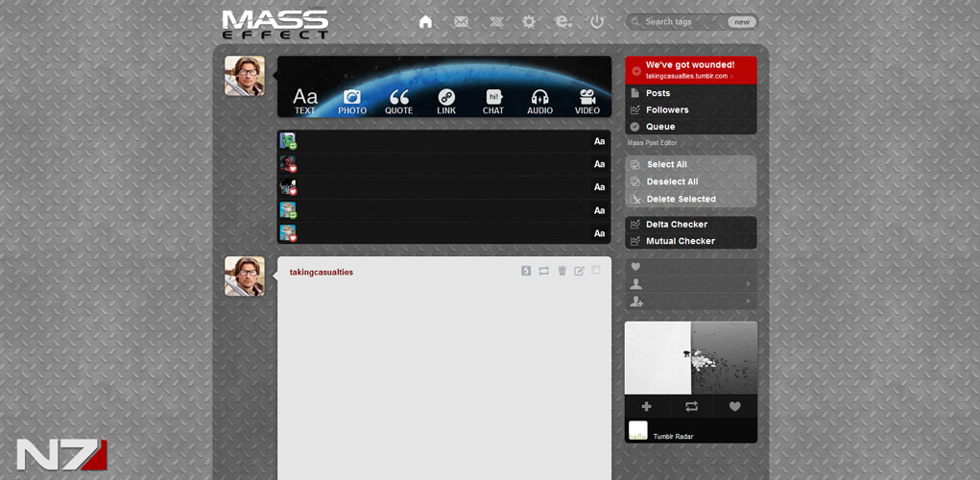The image size is (980, 480).
Task: Open Delta Checker in the sidebar
Action: (691, 225)
